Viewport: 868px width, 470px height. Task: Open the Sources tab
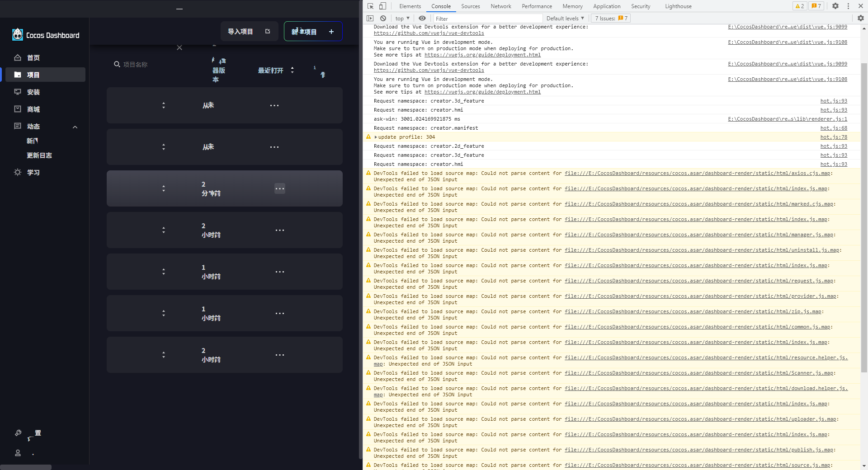coord(471,6)
